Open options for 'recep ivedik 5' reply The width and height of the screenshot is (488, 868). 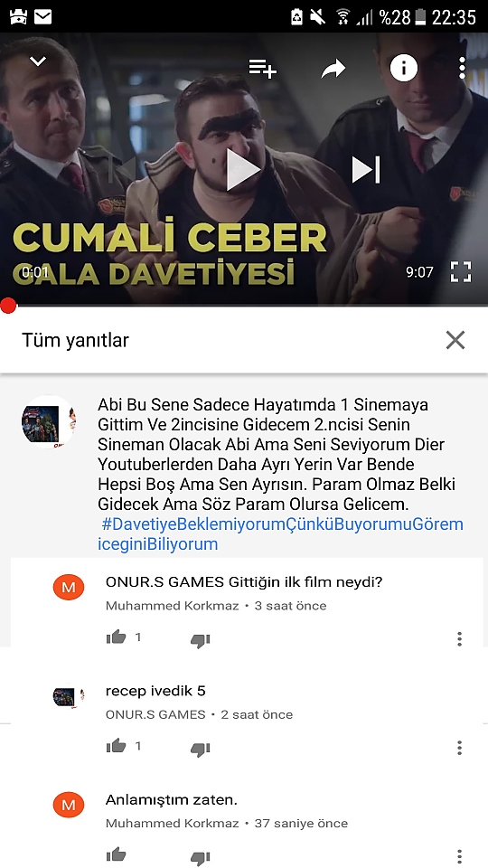(459, 748)
